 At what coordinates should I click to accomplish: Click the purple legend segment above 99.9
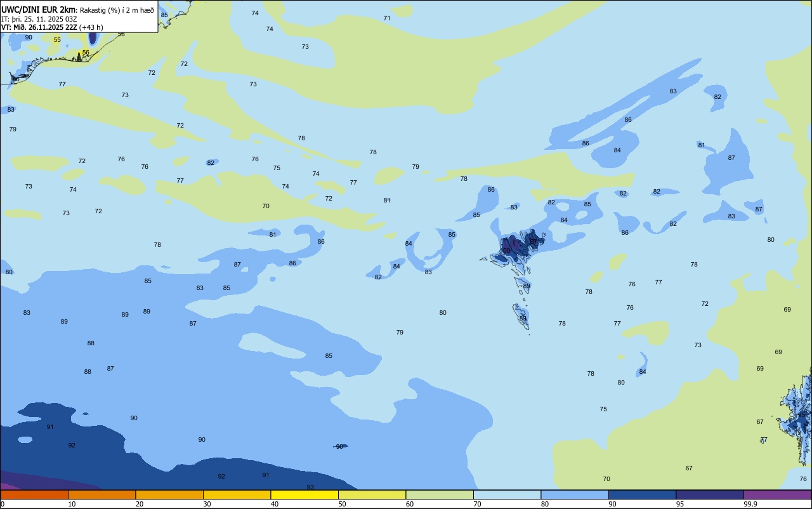pos(777,494)
